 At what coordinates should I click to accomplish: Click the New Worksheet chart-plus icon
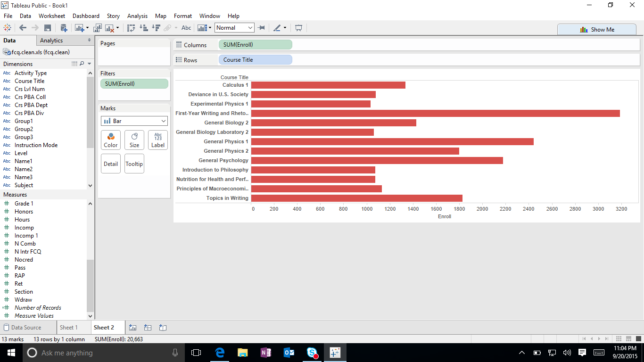click(79, 28)
